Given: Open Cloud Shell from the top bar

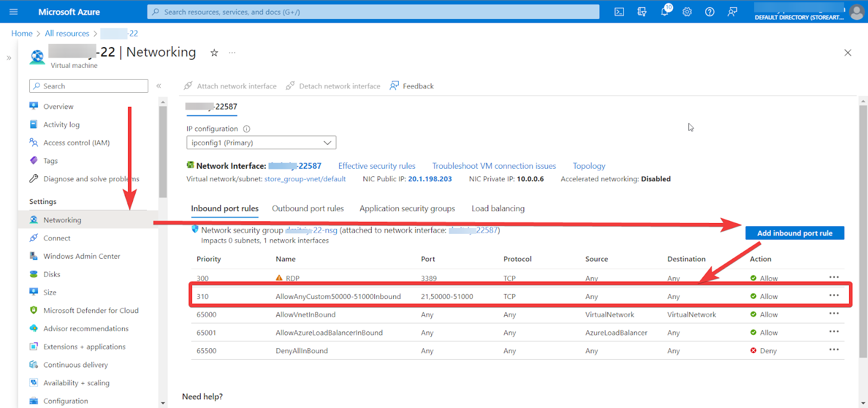Looking at the screenshot, I should (x=619, y=11).
